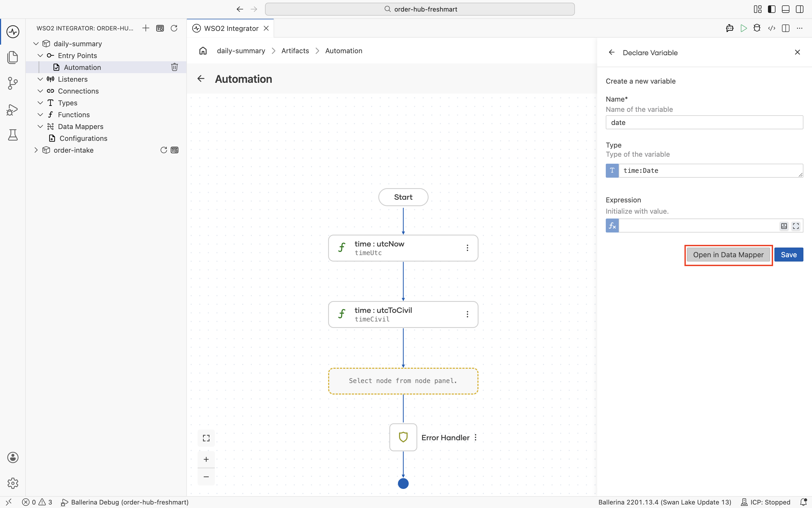Open variable in Data Mapper
The image size is (812, 508).
[x=728, y=255]
